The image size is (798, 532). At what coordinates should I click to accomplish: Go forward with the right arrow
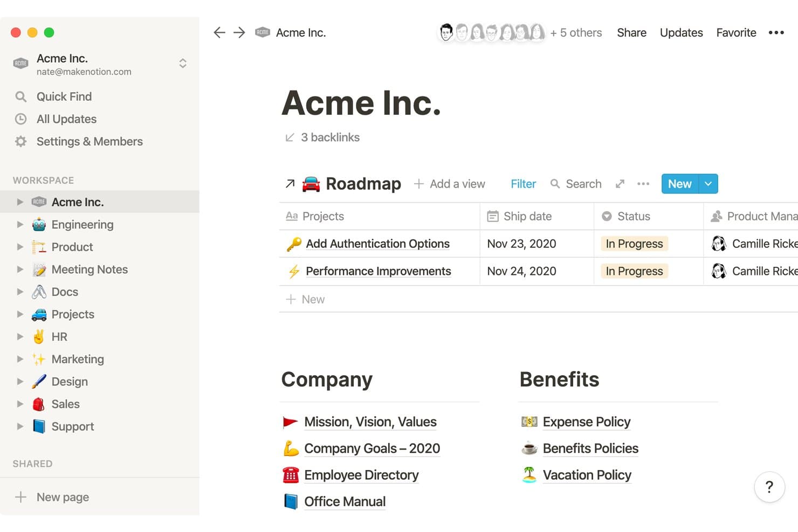[x=239, y=32]
